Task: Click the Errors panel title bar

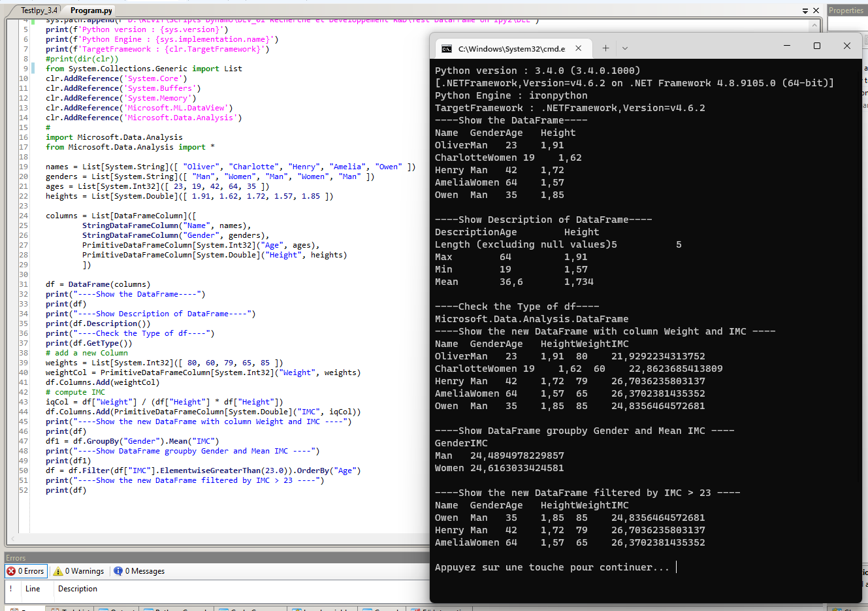Action: point(217,557)
